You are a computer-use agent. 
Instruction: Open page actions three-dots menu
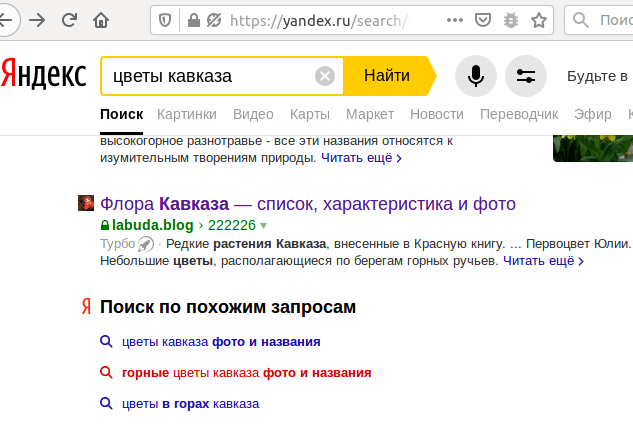point(455,20)
